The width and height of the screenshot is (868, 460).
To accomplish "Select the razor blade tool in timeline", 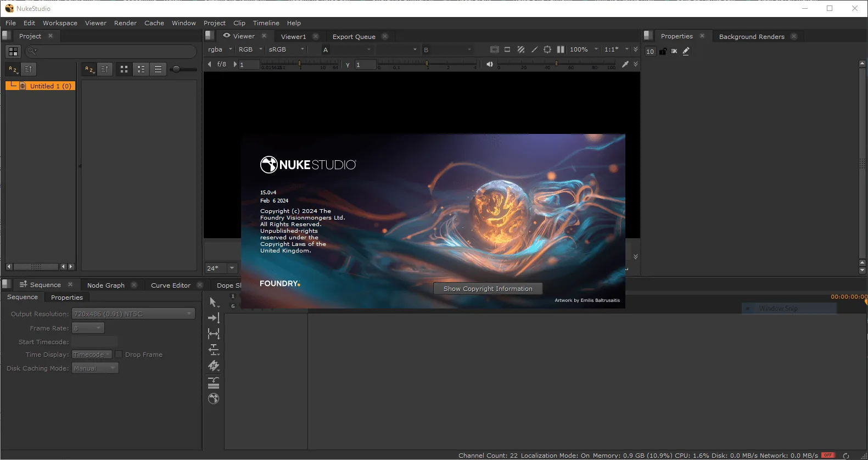I will click(x=214, y=366).
